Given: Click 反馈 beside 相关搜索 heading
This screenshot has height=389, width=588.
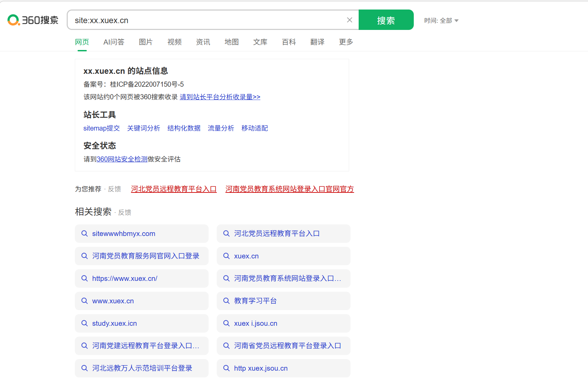Looking at the screenshot, I should click(x=125, y=213).
